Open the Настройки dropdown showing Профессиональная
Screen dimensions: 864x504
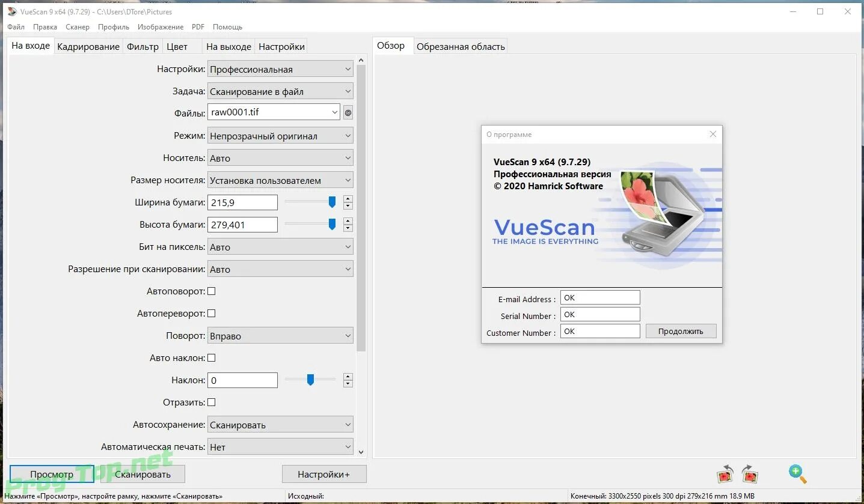click(280, 69)
